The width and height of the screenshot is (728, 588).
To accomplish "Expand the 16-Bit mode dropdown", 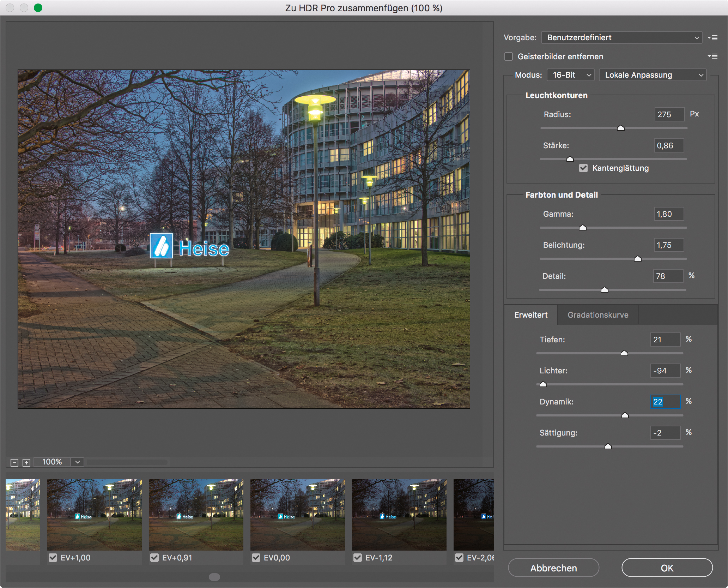I will pyautogui.click(x=570, y=75).
